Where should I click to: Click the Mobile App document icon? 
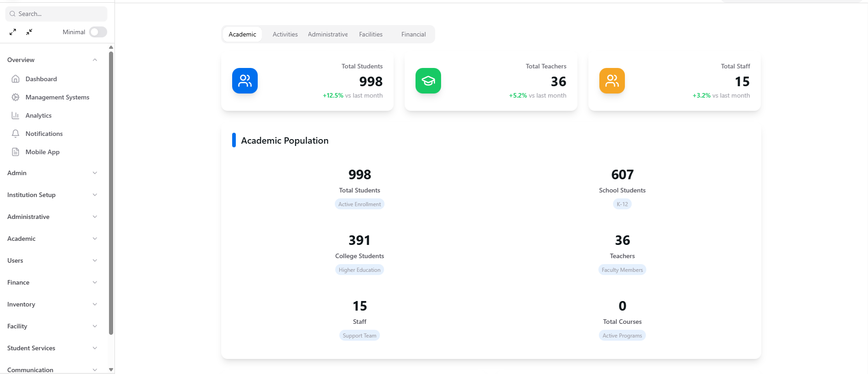16,152
